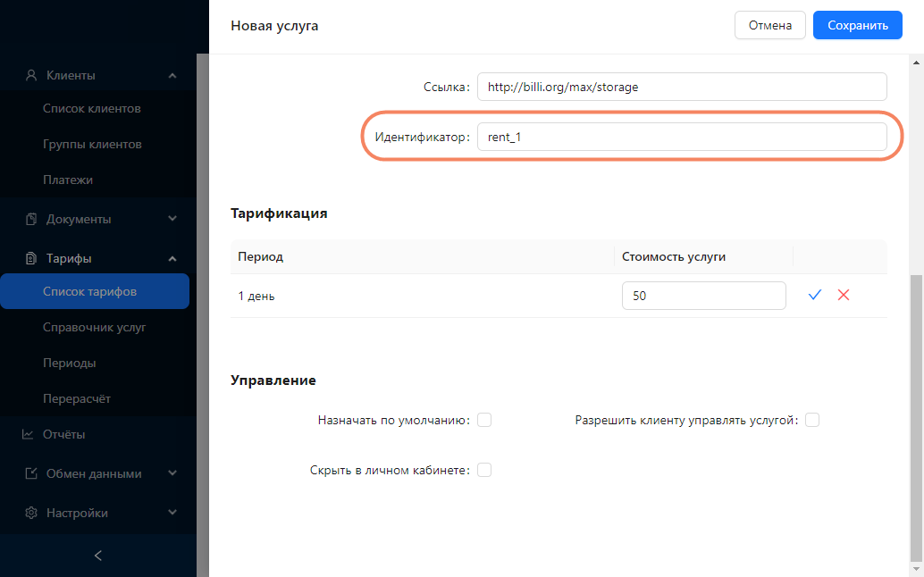Viewport: 924px width, 577px height.
Task: Click the Тарифы tariff icon
Action: click(x=31, y=259)
